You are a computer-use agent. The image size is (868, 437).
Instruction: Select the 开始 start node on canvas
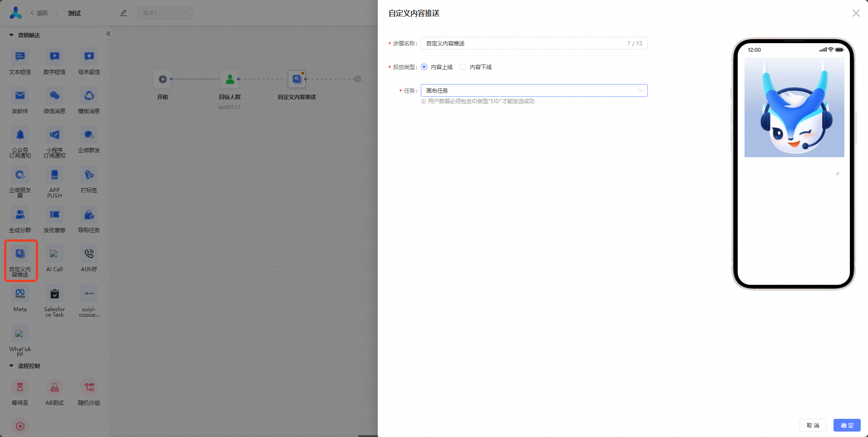(x=163, y=79)
